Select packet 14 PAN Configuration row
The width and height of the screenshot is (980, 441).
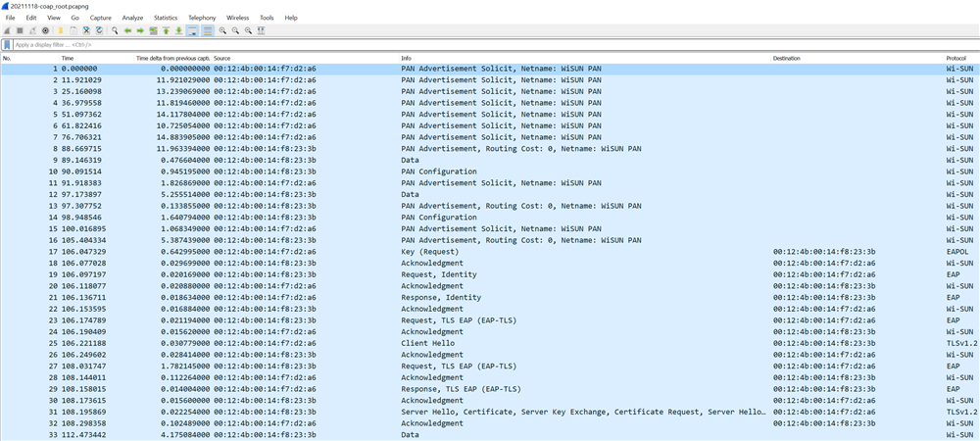click(x=490, y=218)
